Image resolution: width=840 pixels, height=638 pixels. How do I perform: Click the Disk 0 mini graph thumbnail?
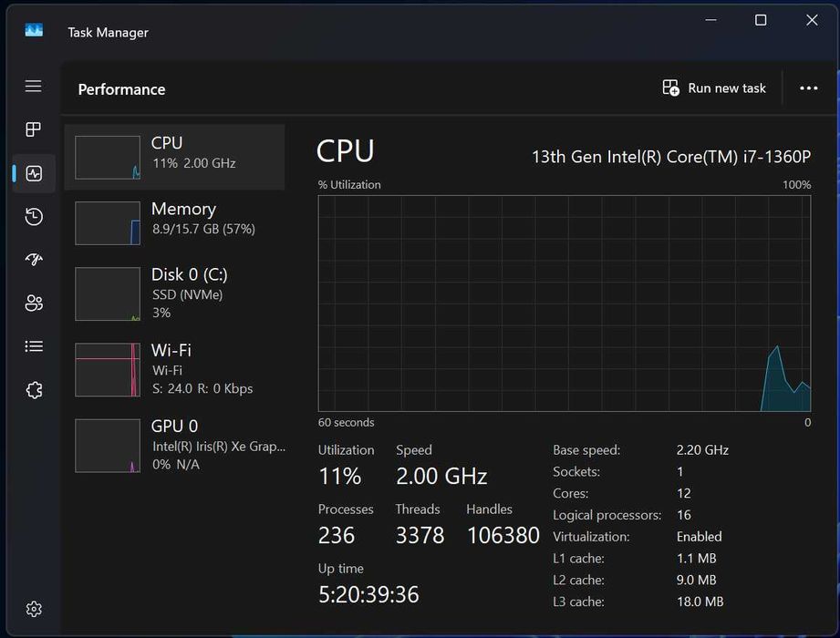point(108,293)
